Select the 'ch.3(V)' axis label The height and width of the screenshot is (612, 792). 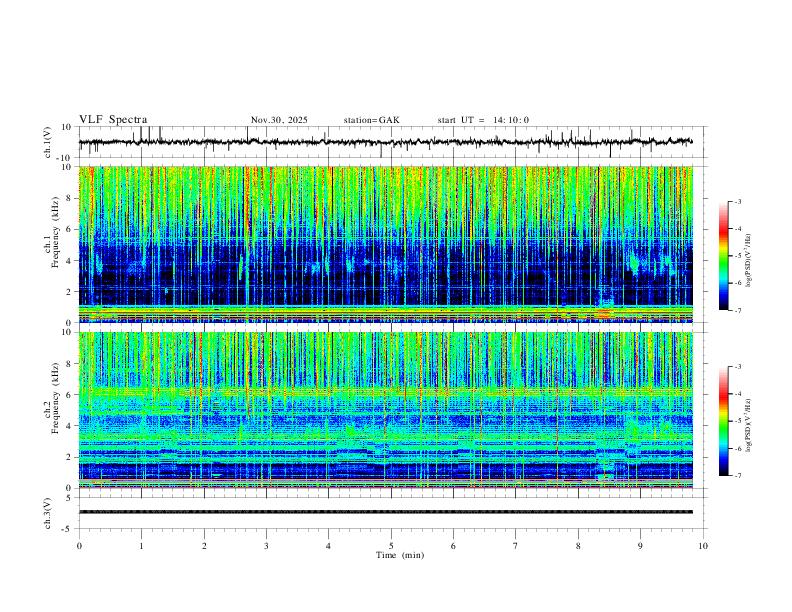tap(48, 513)
